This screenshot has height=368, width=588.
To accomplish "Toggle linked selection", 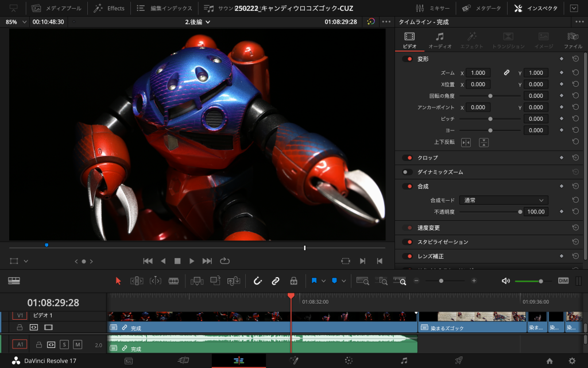I will (275, 281).
